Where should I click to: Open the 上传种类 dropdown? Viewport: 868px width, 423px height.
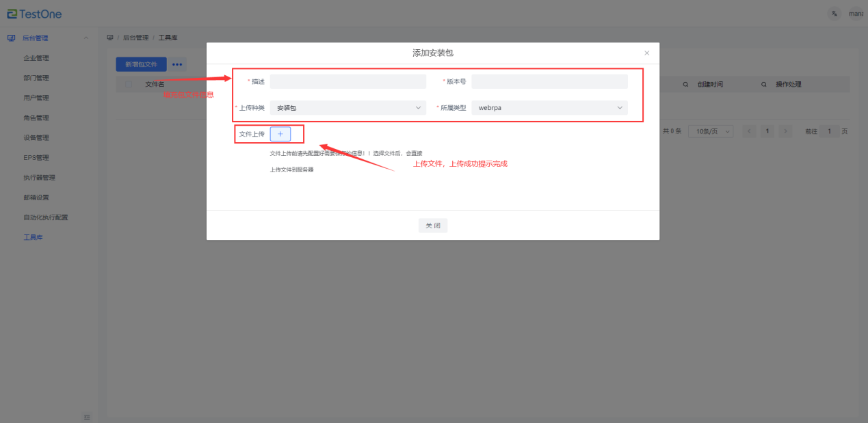point(347,108)
